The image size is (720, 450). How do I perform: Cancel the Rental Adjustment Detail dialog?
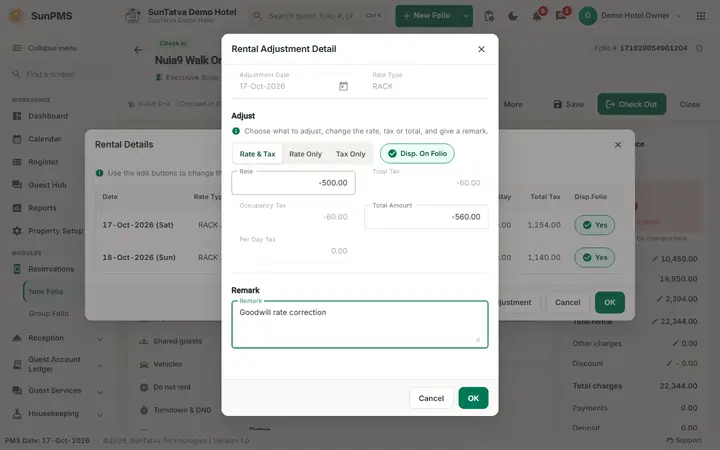click(x=431, y=398)
